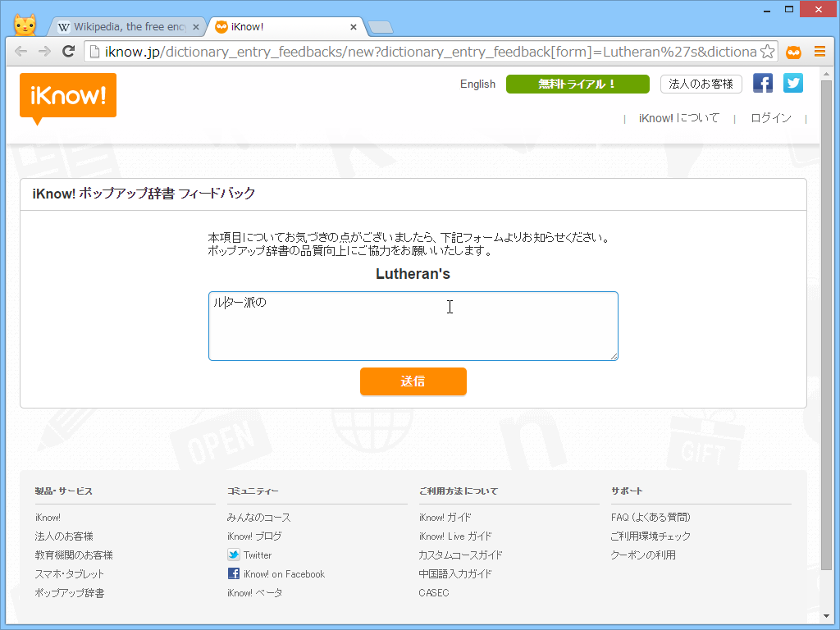840x630 pixels.
Task: Open the ログイン login link
Action: coord(769,117)
